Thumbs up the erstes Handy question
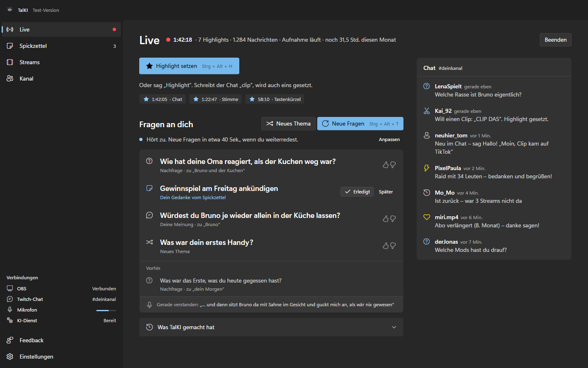This screenshot has width=588, height=368. 385,246
